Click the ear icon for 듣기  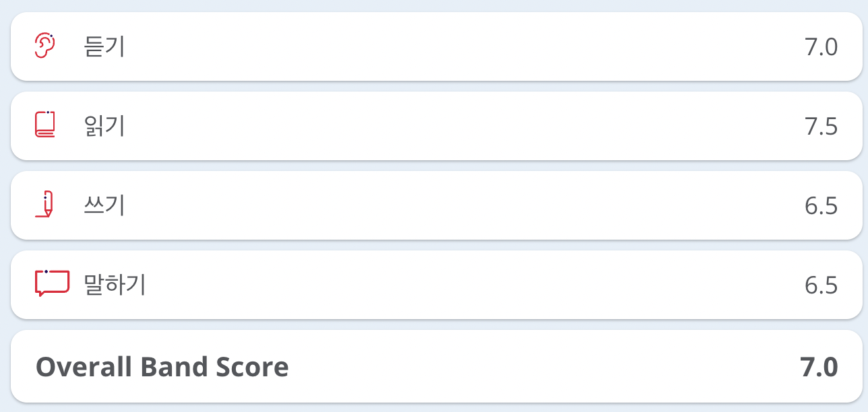pos(44,46)
